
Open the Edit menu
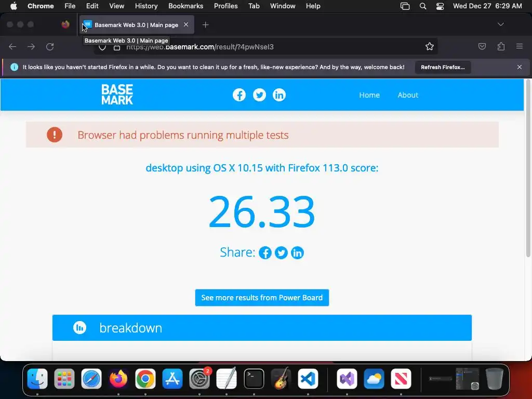click(x=92, y=6)
